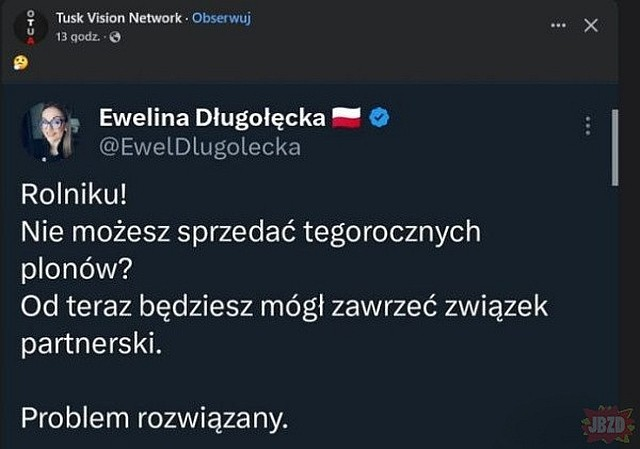Close the post with the X button
640x449 pixels.
(591, 25)
